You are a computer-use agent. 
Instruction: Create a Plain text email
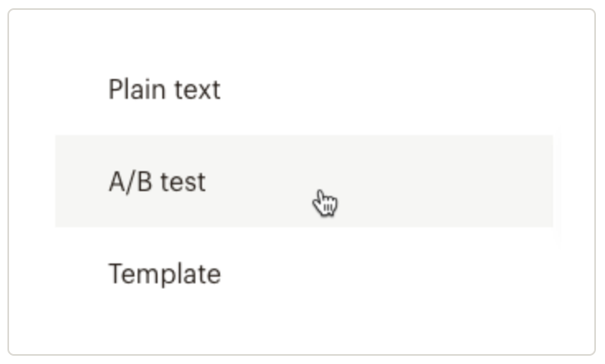[164, 89]
